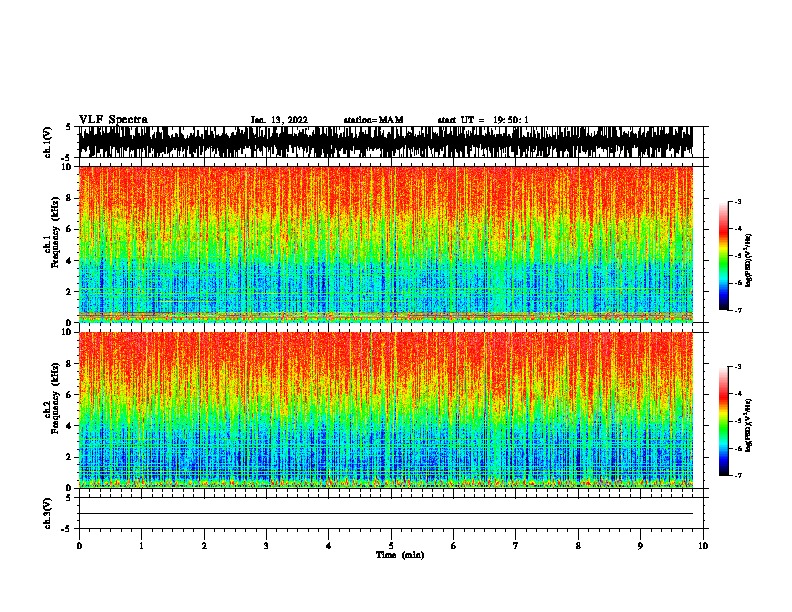Click the time axis tick label "7"
Image resolution: width=792 pixels, height=612 pixels.
(516, 546)
